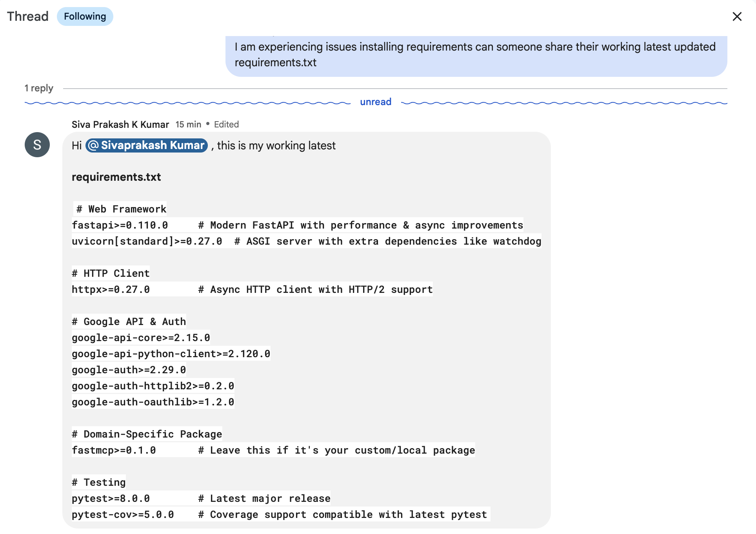Select the google-api-python-client>=2.120.0 line
This screenshot has height=534, width=756.
171,353
